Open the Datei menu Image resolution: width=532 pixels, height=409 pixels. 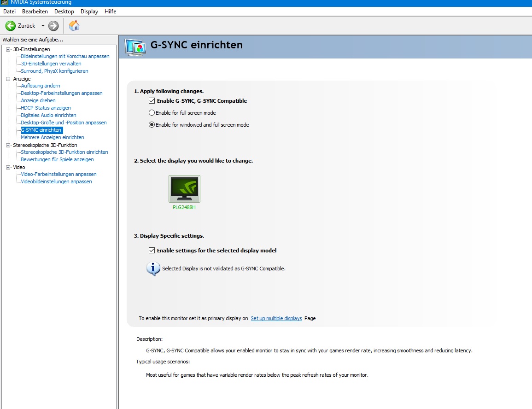[10, 11]
